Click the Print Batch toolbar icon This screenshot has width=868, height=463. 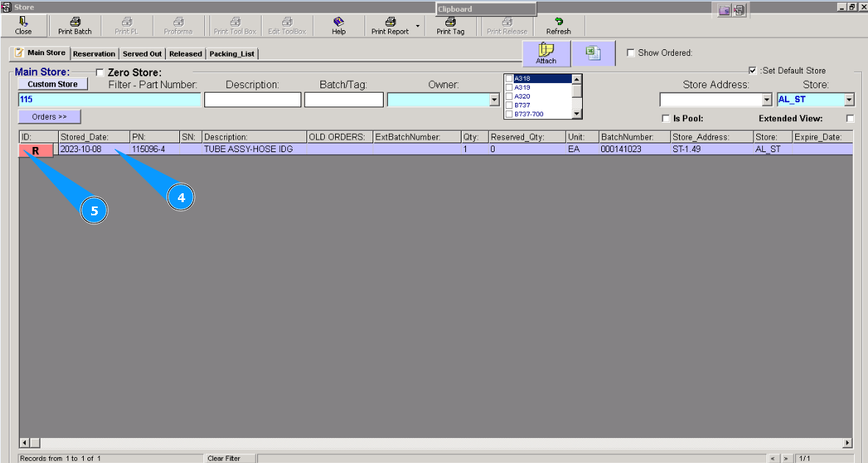[75, 26]
